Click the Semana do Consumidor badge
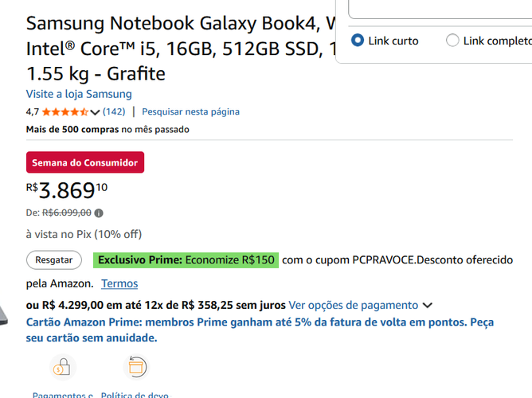The height and width of the screenshot is (398, 532). 85,162
